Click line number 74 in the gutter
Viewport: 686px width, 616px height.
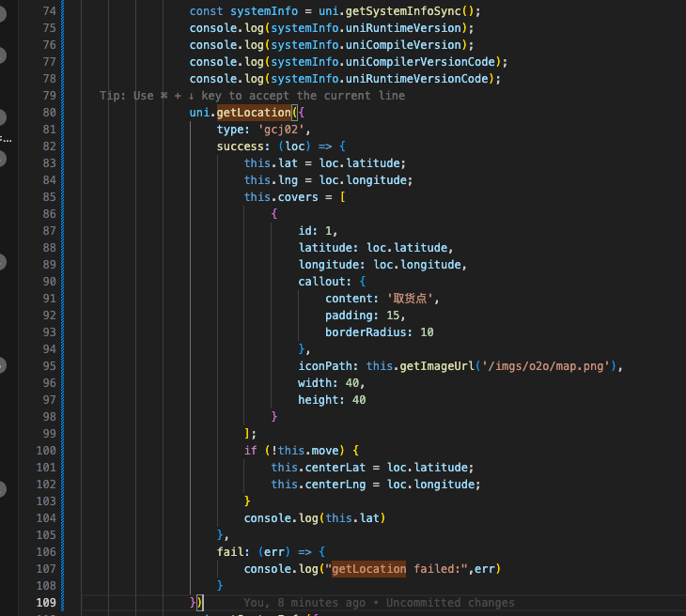tap(50, 11)
